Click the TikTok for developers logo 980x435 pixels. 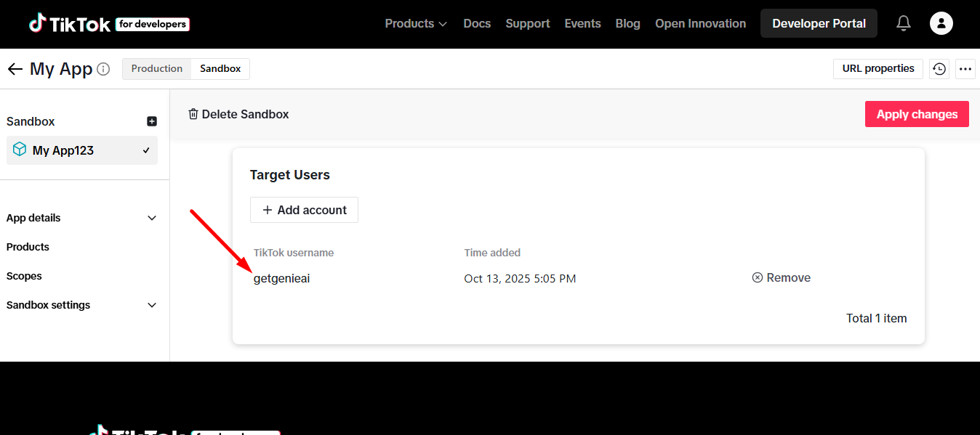109,24
